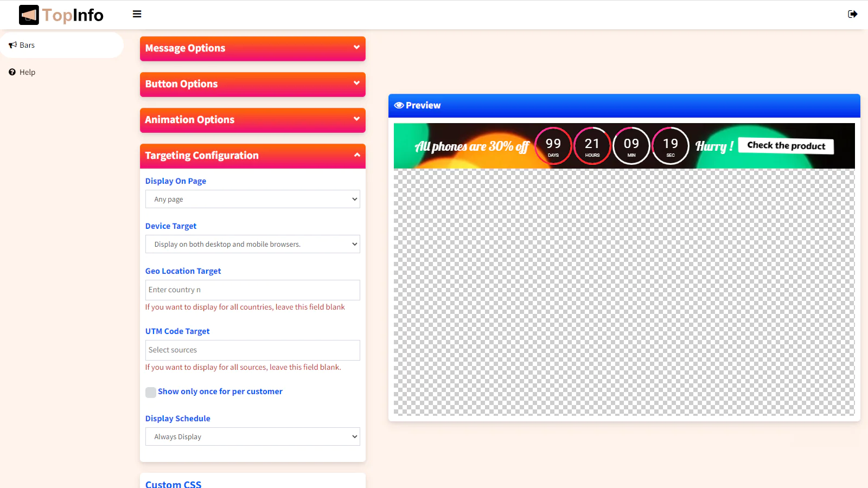Open Bars in the sidebar
The image size is (868, 488).
[x=27, y=45]
